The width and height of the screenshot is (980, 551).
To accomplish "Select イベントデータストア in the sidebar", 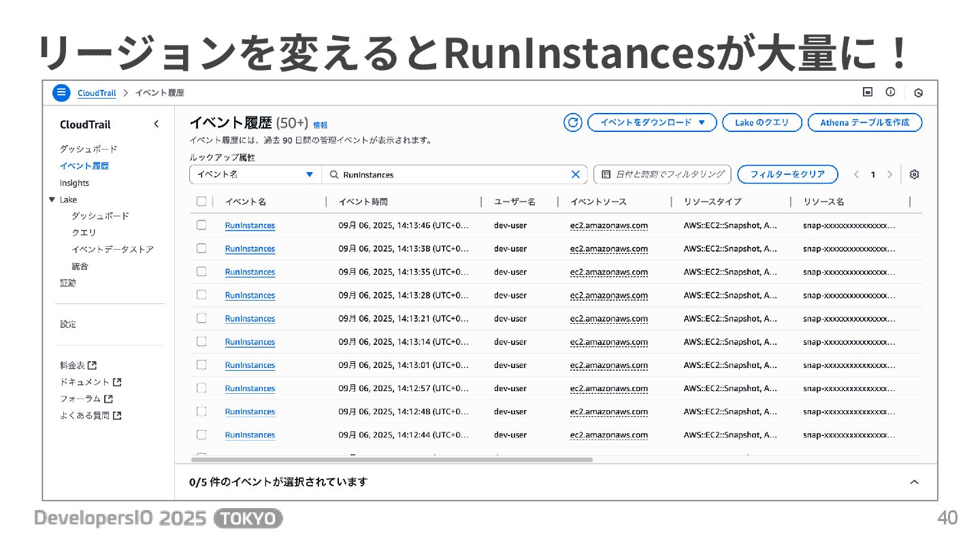I will coord(112,249).
